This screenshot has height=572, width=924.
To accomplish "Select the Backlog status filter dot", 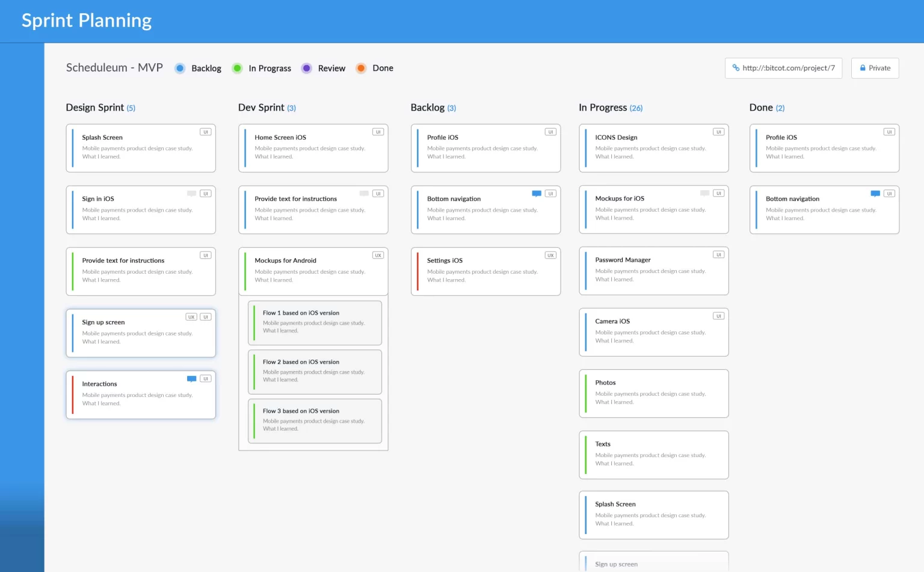I will click(x=180, y=69).
